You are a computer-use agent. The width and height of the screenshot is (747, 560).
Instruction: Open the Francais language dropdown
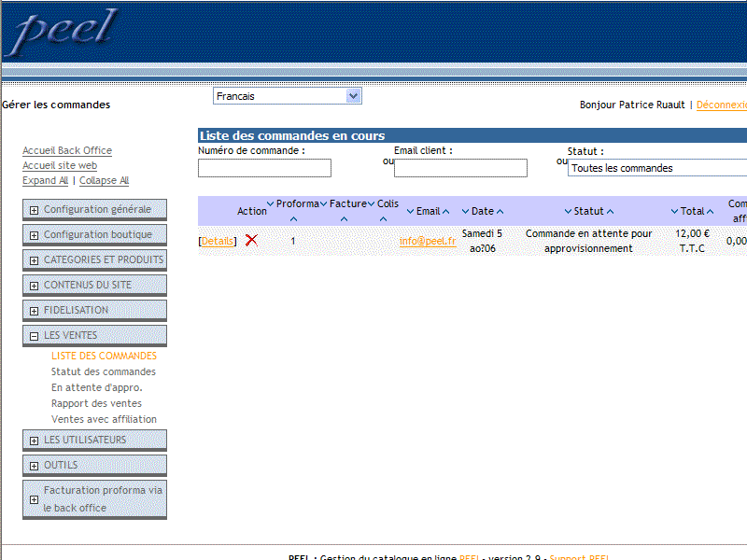(288, 96)
